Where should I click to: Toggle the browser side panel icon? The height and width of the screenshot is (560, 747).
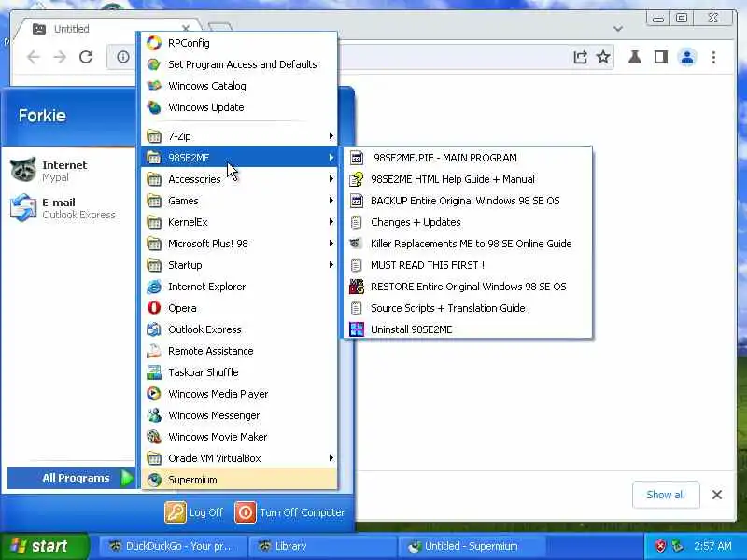(x=661, y=57)
